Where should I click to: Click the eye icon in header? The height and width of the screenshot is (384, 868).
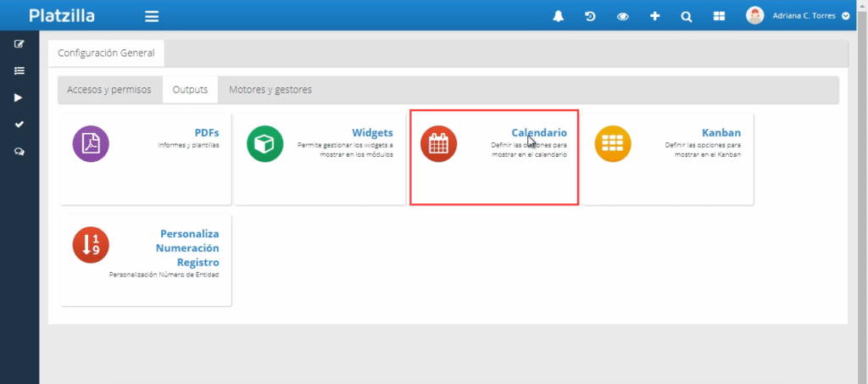coord(623,17)
